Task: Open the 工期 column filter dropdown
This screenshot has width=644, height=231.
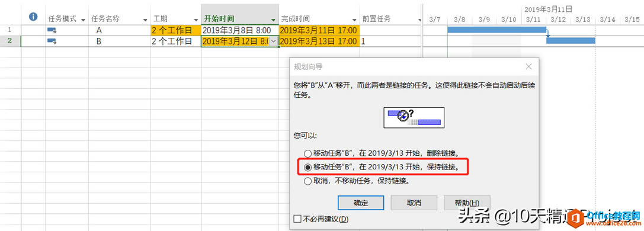Action: pos(196,20)
